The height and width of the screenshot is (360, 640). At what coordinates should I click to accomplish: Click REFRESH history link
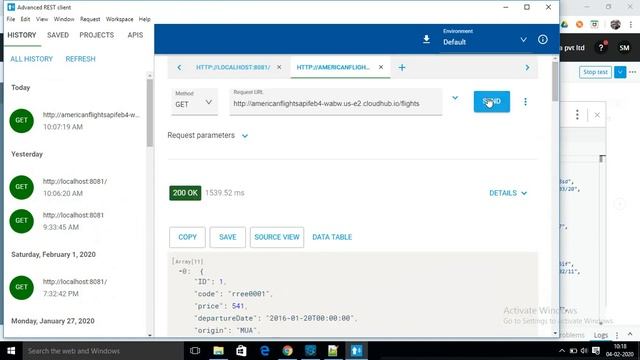point(80,59)
